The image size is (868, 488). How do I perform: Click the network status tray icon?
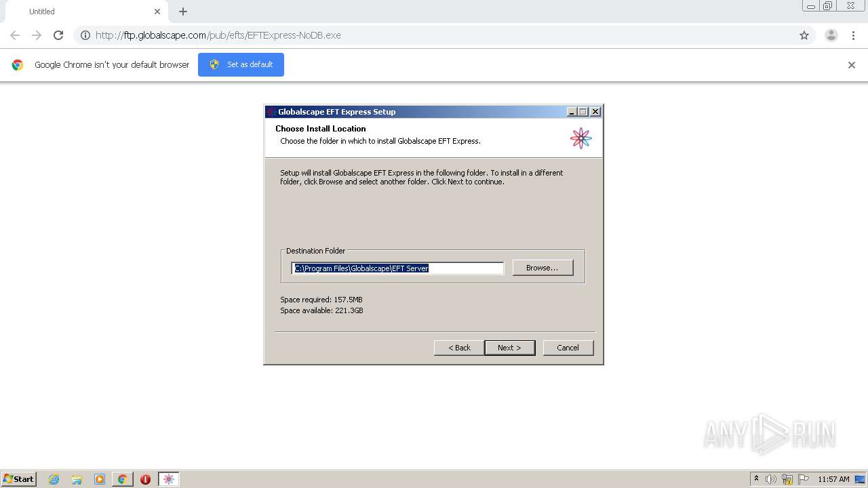point(787,479)
